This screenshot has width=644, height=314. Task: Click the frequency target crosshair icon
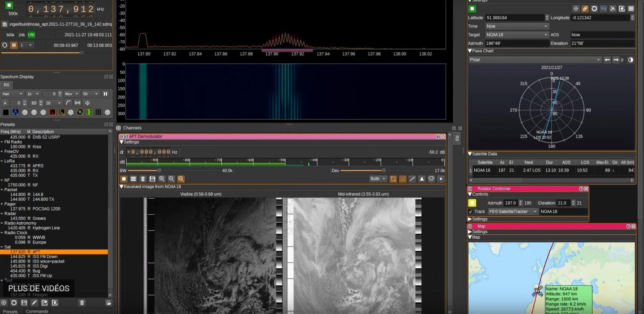87,103
